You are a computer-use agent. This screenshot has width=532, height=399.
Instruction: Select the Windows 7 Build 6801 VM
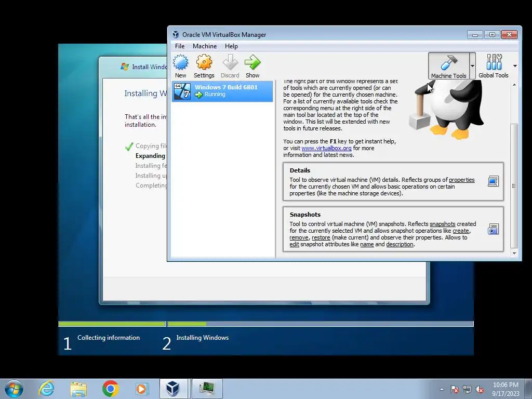pos(222,91)
